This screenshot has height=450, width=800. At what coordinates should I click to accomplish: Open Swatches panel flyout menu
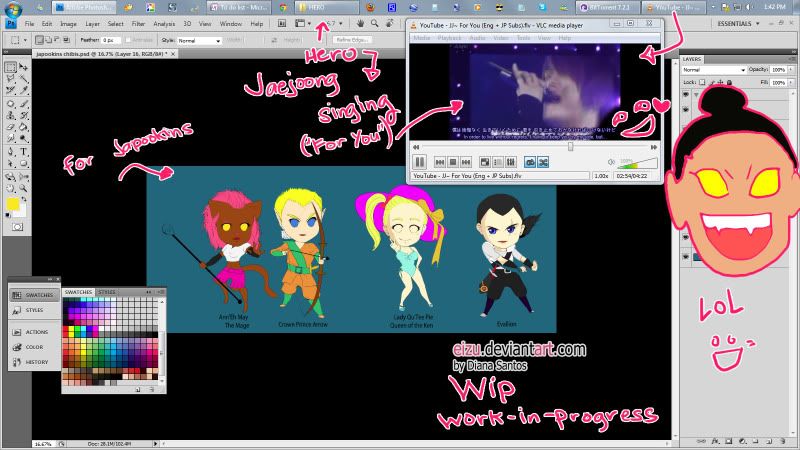pyautogui.click(x=160, y=292)
